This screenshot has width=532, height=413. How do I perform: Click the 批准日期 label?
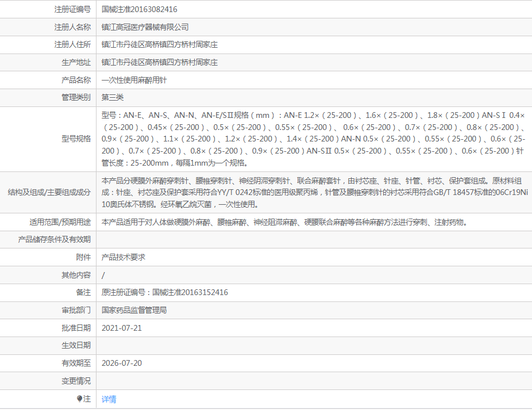tap(76, 328)
